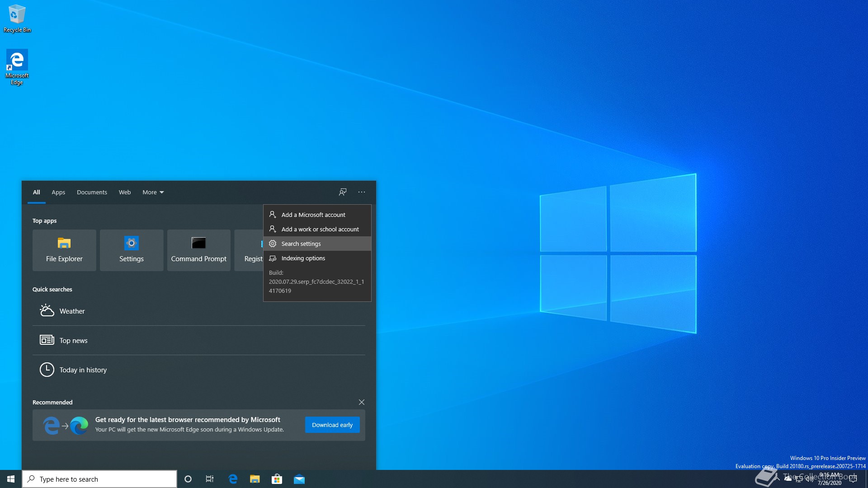Open the Action Center notifications icon
This screenshot has width=868, height=488.
853,479
